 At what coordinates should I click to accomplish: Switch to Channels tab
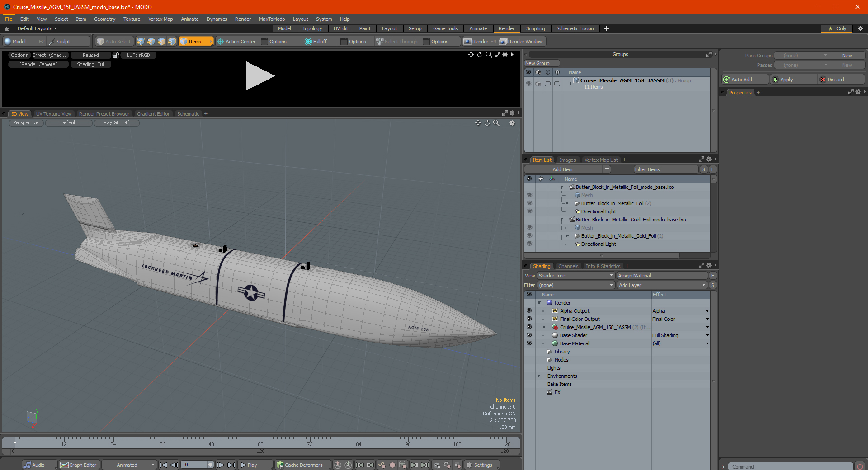[568, 266]
